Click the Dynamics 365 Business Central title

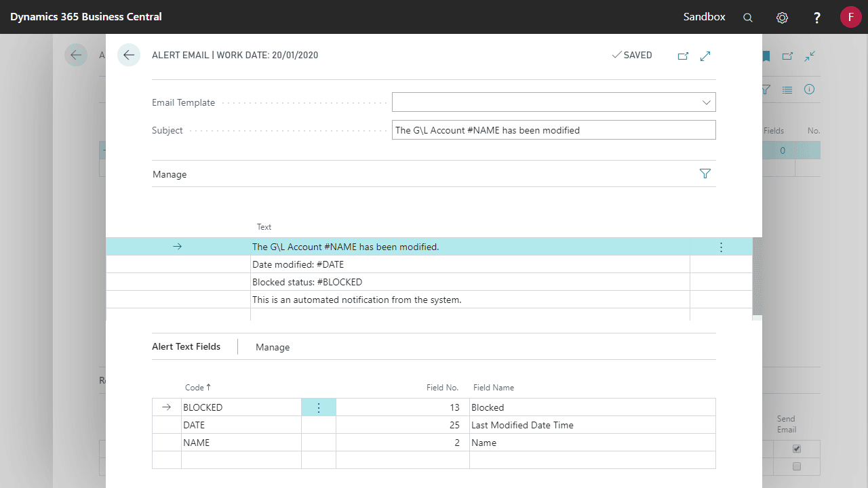point(86,17)
